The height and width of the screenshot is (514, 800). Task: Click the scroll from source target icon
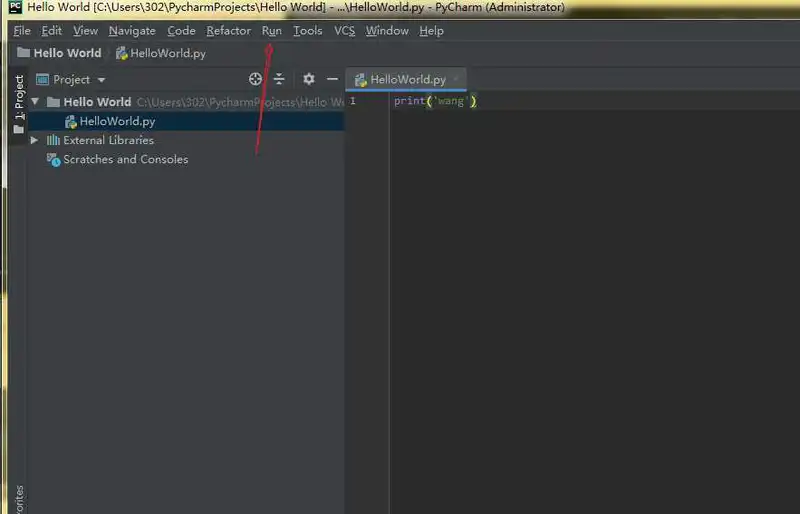[x=255, y=79]
